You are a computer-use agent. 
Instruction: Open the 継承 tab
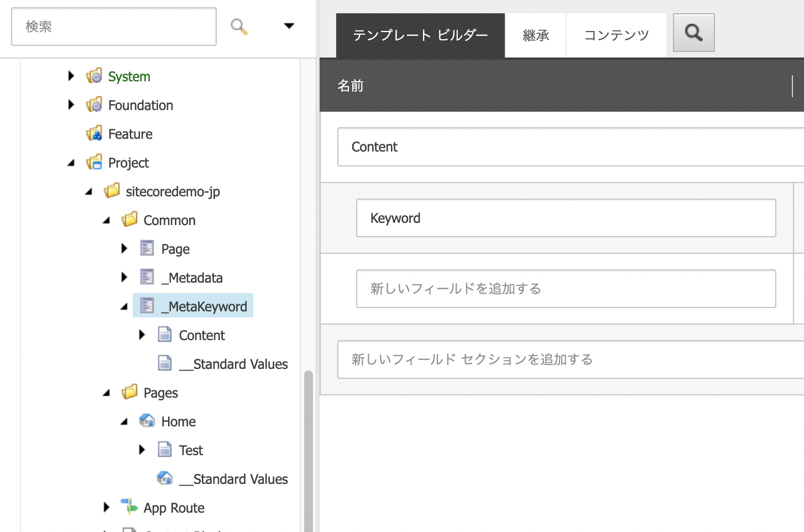point(536,35)
